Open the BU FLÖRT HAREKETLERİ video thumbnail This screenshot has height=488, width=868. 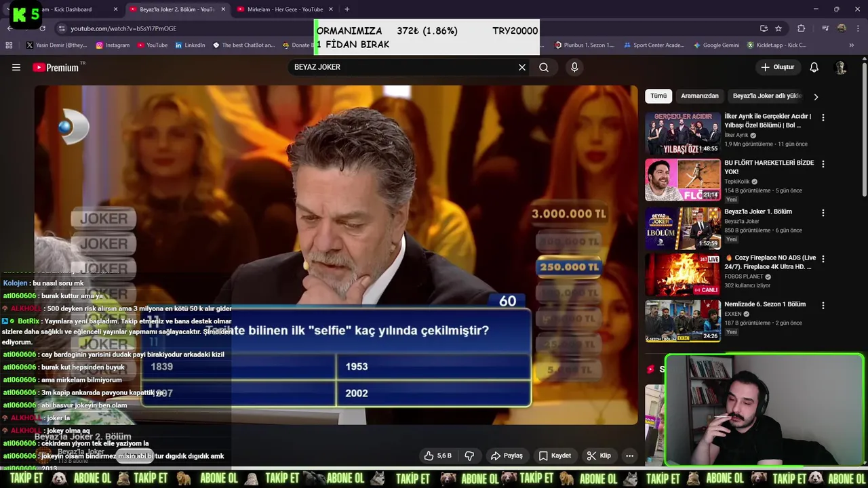click(683, 180)
